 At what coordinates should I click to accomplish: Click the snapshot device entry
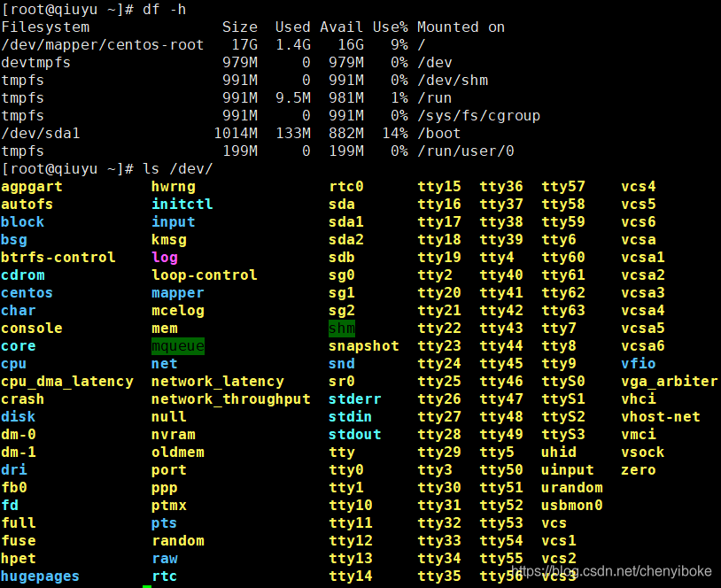(364, 346)
